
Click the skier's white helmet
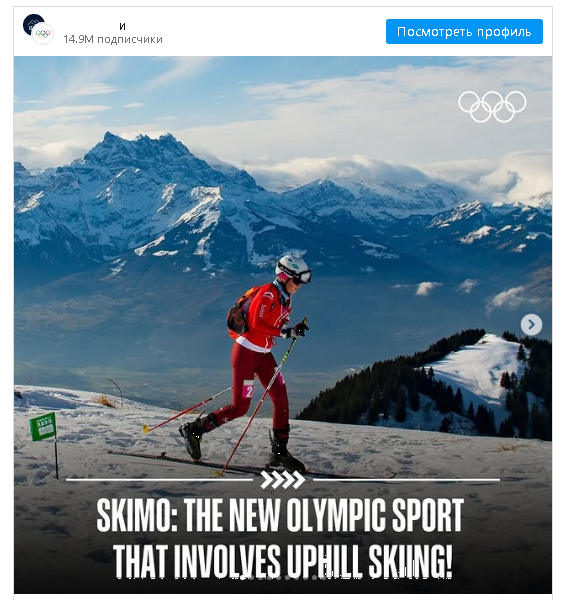pos(292,266)
